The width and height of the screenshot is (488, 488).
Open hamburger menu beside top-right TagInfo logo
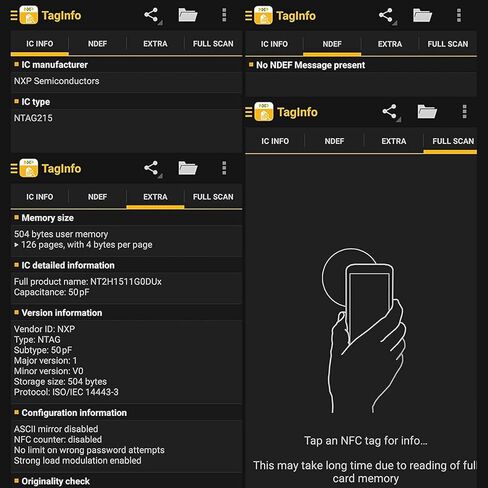[x=248, y=16]
